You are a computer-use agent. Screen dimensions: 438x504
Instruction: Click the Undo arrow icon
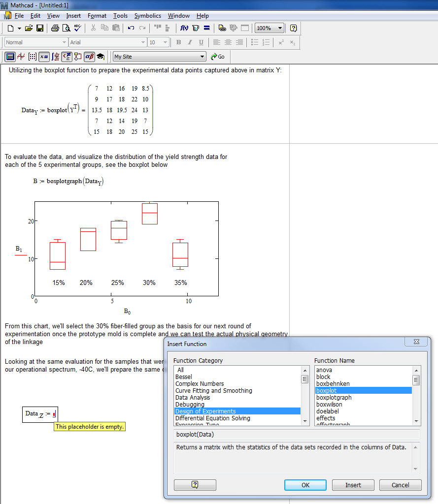[x=131, y=28]
